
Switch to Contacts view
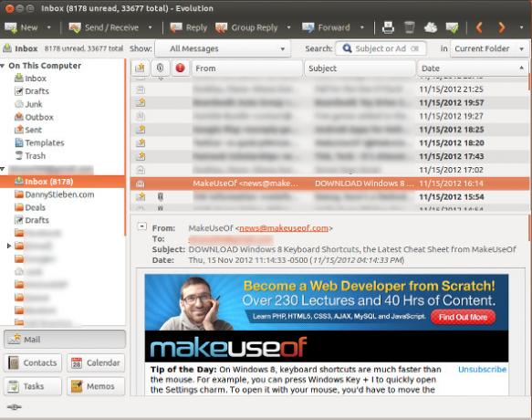33,363
